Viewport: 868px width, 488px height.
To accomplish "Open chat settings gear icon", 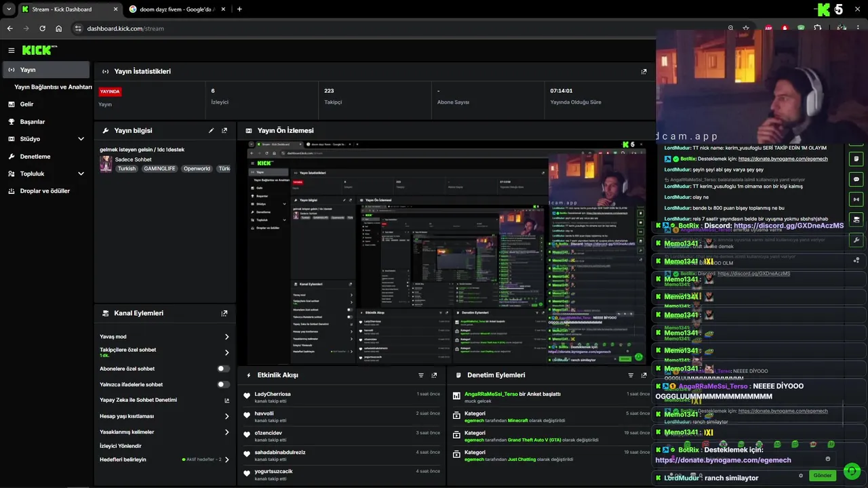I will 801,476.
